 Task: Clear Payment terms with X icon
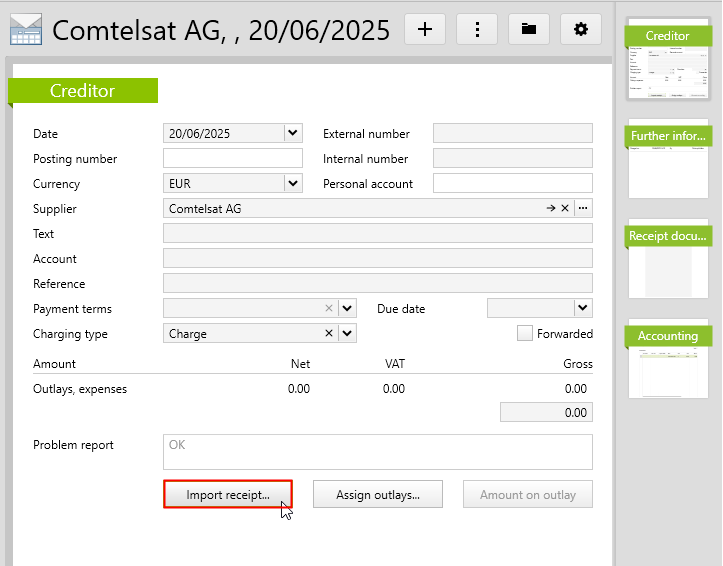click(329, 309)
